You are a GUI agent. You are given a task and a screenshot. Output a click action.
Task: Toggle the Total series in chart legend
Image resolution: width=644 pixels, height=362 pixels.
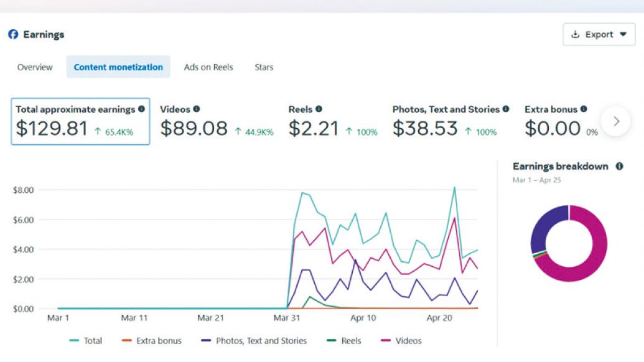[x=85, y=341]
